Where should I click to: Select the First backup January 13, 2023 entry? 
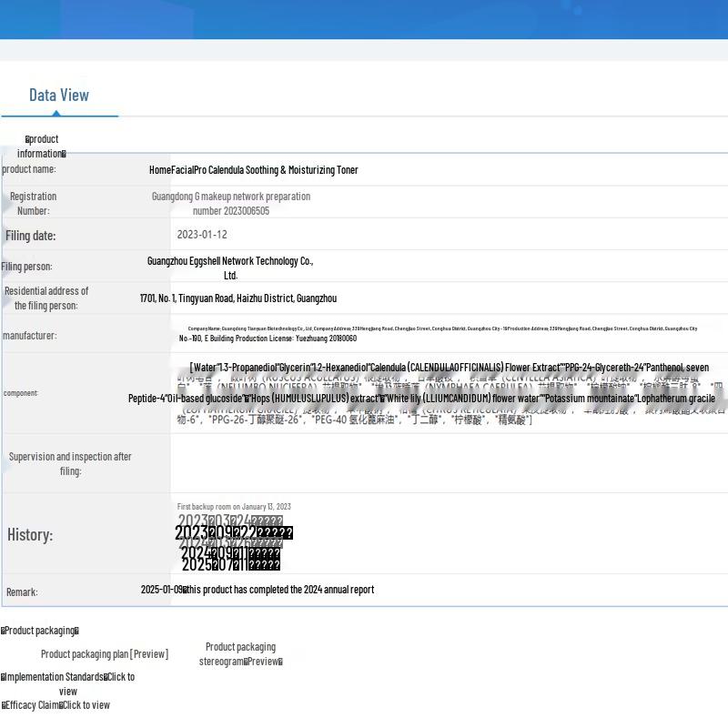(234, 507)
